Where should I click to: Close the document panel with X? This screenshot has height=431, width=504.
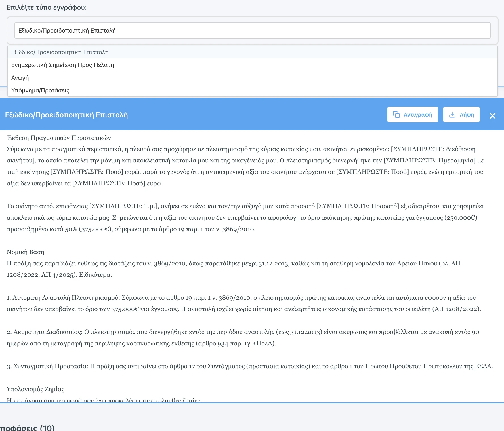click(492, 116)
